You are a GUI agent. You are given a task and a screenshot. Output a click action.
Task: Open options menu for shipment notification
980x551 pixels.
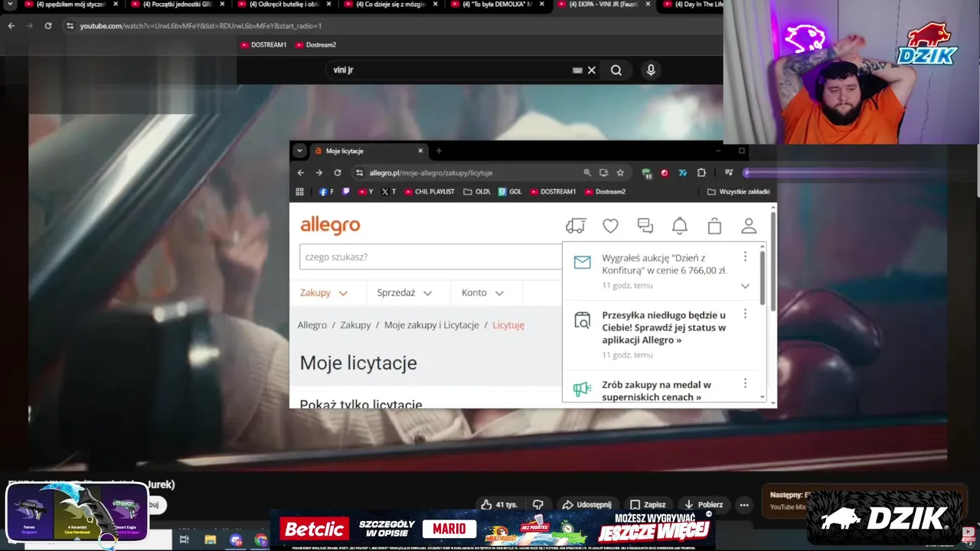(745, 315)
